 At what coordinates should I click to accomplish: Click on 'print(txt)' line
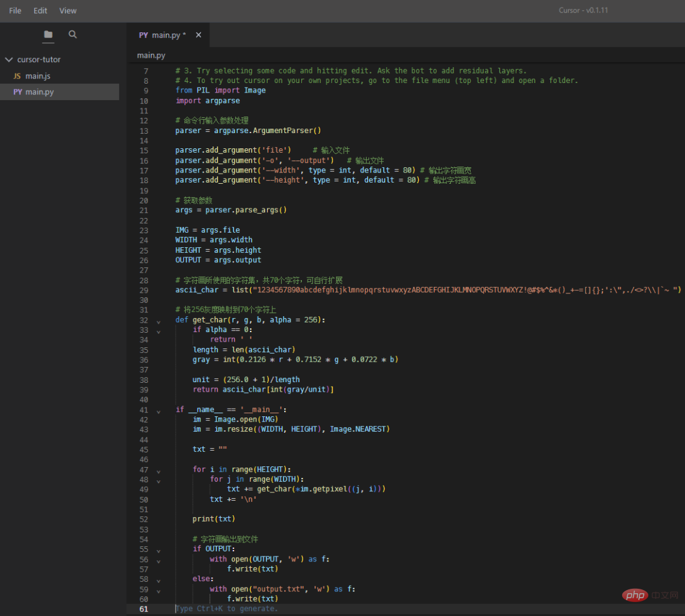click(214, 519)
